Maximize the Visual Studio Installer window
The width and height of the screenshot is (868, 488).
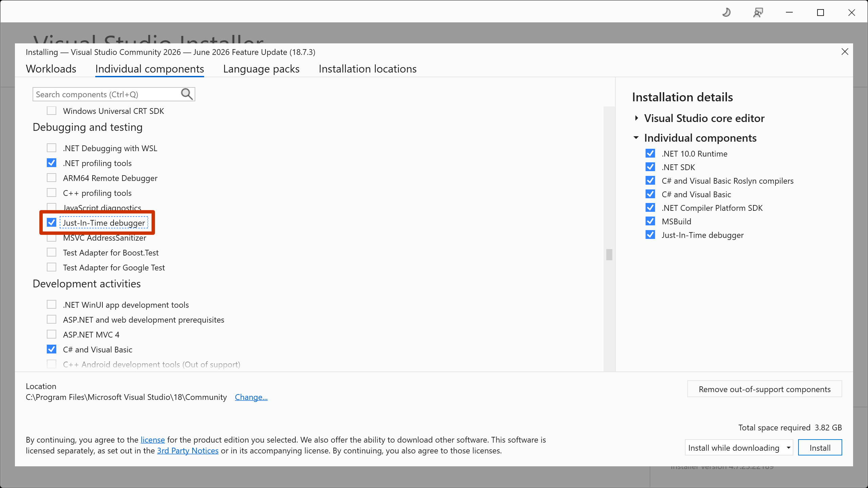click(x=821, y=13)
